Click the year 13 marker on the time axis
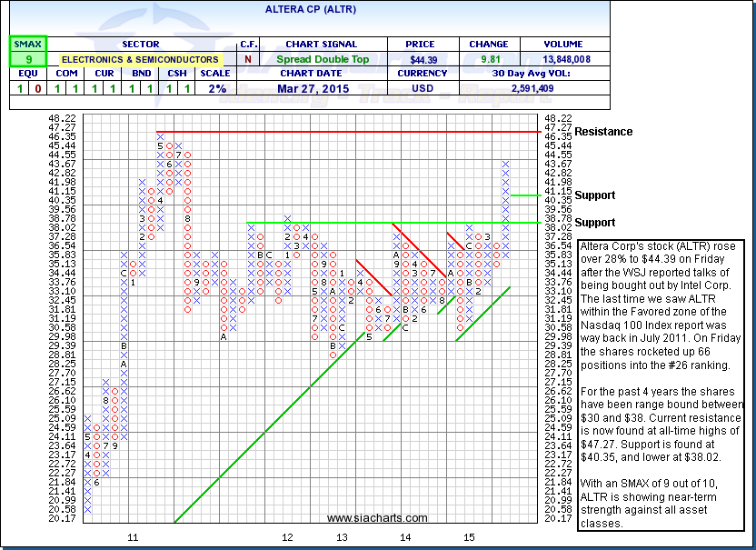Image resolution: width=756 pixels, height=550 pixels. [x=342, y=538]
